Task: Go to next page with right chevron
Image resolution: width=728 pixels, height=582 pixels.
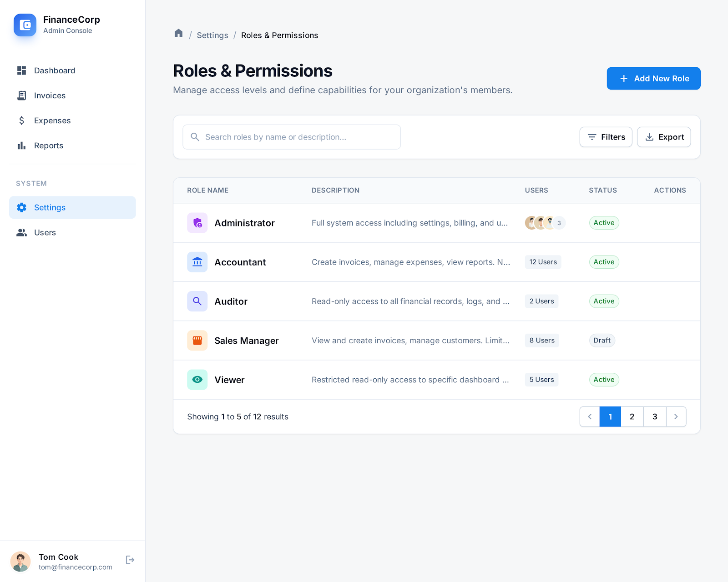Action: coord(676,416)
